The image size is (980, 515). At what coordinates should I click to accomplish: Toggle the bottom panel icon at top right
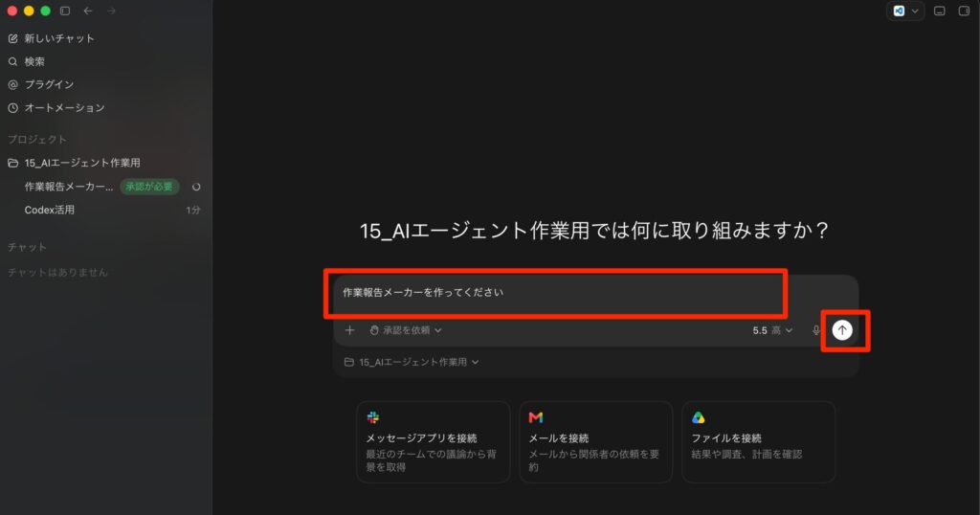(940, 11)
